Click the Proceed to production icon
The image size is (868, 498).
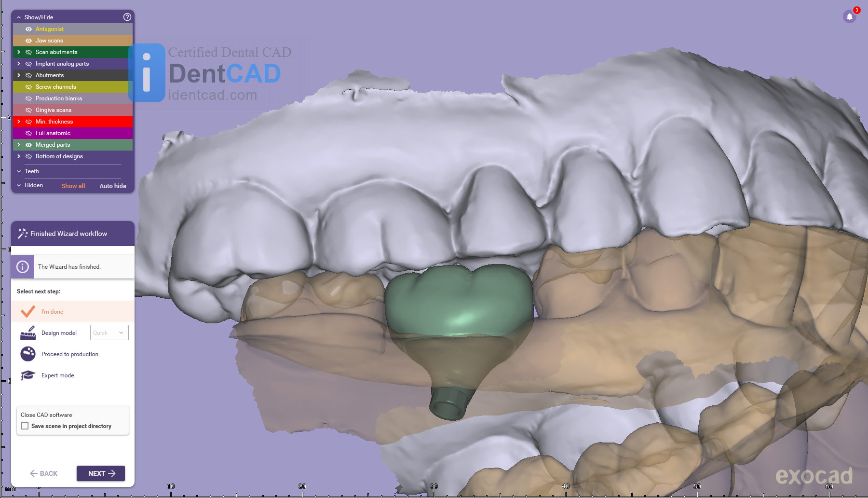tap(28, 354)
